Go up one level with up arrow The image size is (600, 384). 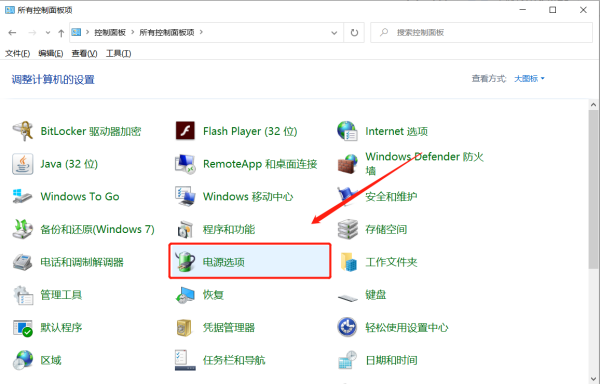pyautogui.click(x=61, y=33)
